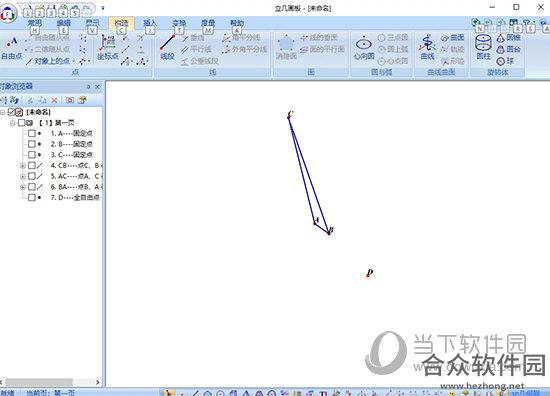
Task: Click the 面的平行面 parallel plane tool
Action: [322, 49]
